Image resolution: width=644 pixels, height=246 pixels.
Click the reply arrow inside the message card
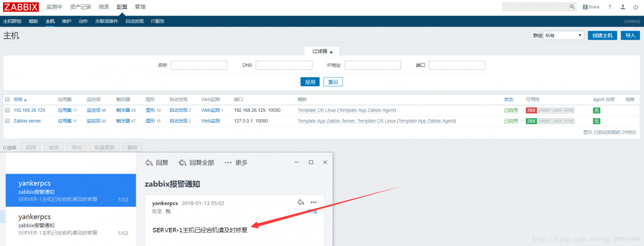(x=301, y=202)
